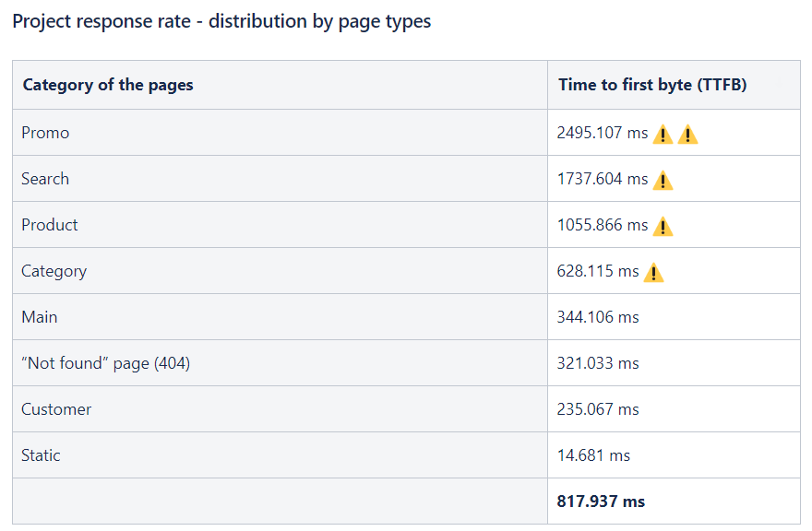Click the warning icon next to 628.115 ms
This screenshot has height=531, width=812.
(x=653, y=273)
